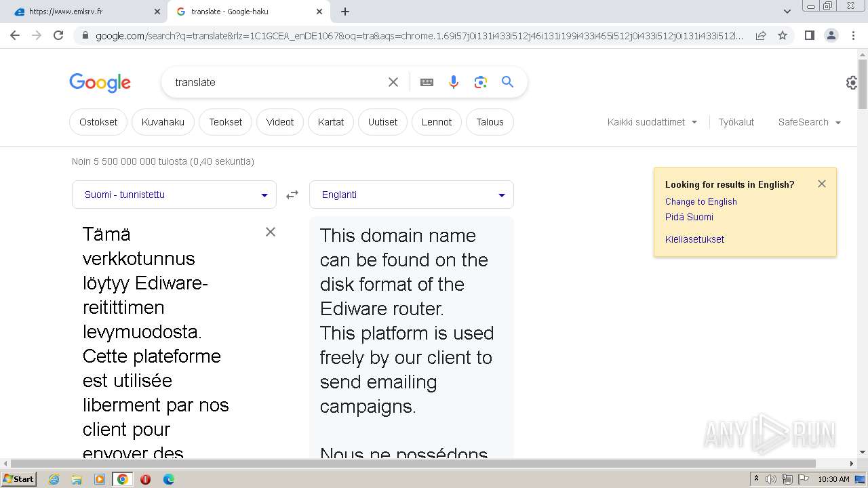868x488 pixels.
Task: Open Kieliasetukset link
Action: pyautogui.click(x=694, y=239)
